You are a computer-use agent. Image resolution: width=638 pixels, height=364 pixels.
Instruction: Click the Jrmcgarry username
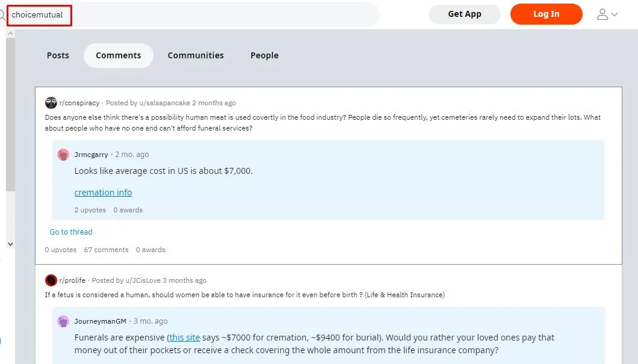pyautogui.click(x=91, y=155)
